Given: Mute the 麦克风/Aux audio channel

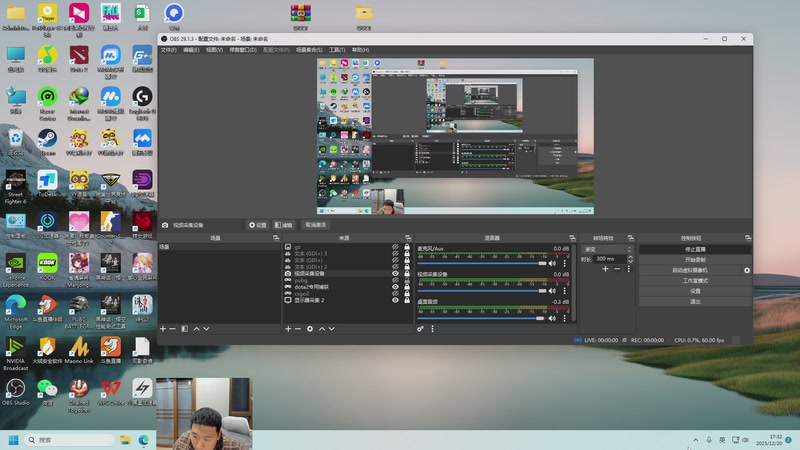Looking at the screenshot, I should tap(552, 263).
